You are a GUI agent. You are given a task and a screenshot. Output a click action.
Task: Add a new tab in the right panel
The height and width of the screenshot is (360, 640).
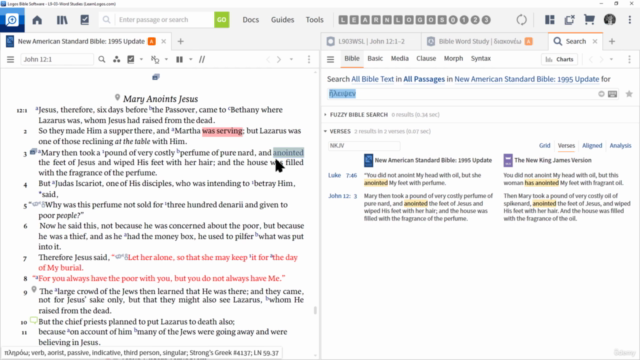point(612,41)
